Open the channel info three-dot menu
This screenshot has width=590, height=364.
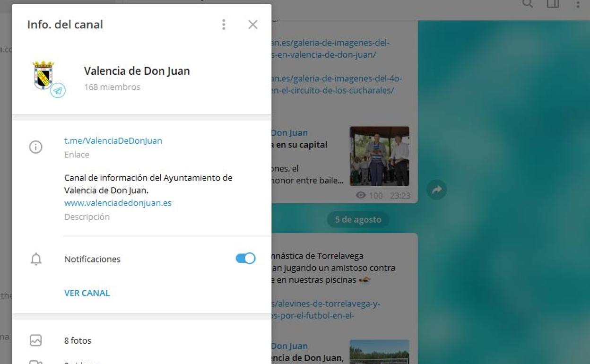pyautogui.click(x=224, y=25)
